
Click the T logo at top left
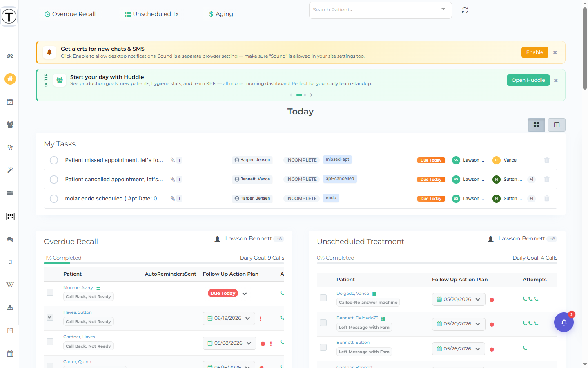[x=9, y=16]
